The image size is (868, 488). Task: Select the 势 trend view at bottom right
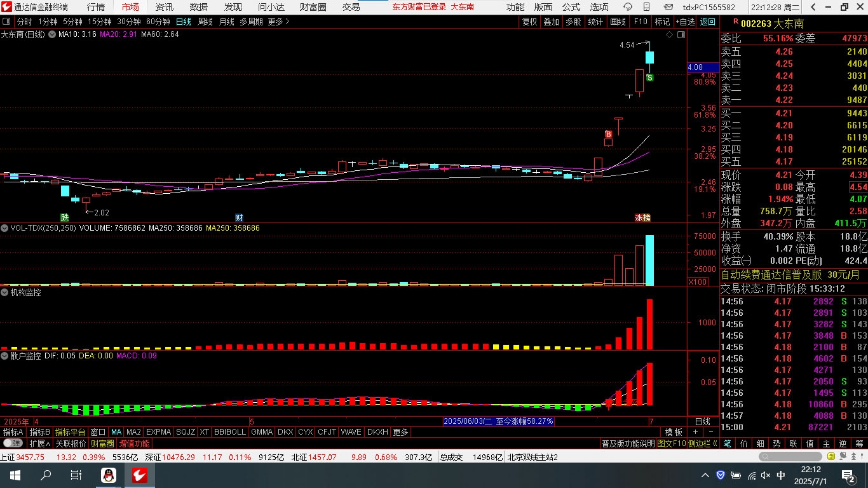pos(778,444)
